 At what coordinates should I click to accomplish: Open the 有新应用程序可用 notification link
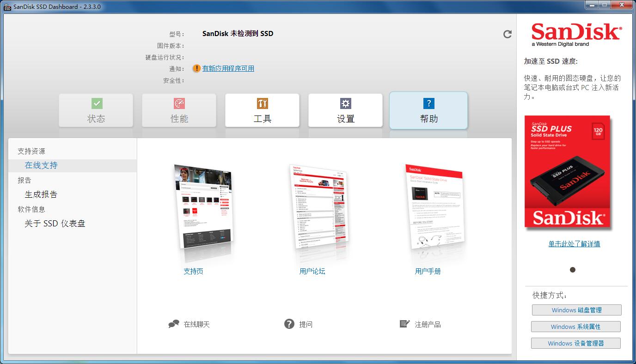[x=228, y=68]
